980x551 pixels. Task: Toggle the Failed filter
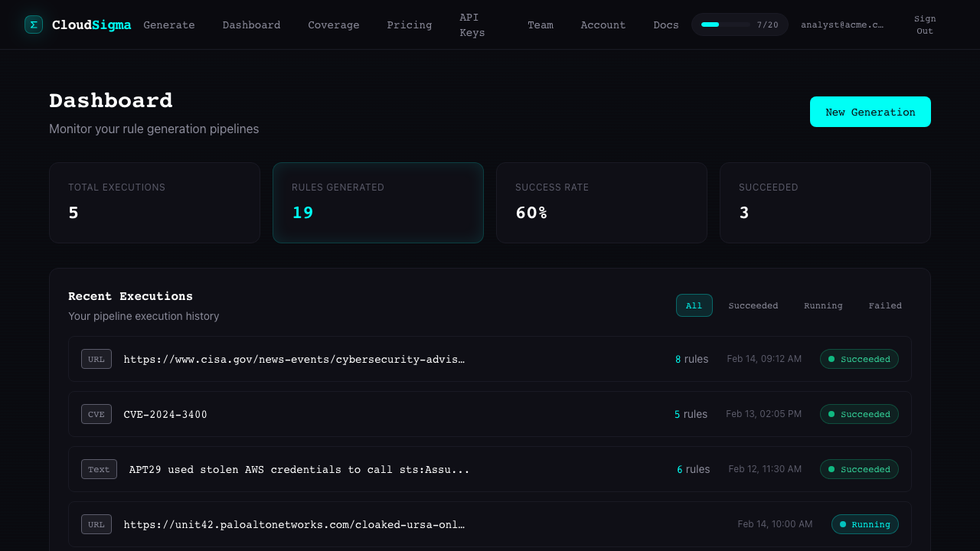click(x=885, y=305)
